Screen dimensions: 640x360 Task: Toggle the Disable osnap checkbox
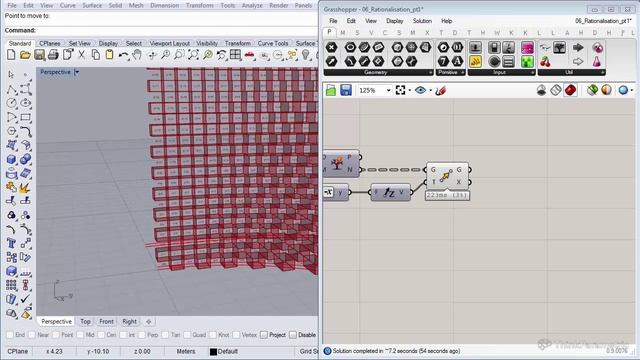point(293,335)
